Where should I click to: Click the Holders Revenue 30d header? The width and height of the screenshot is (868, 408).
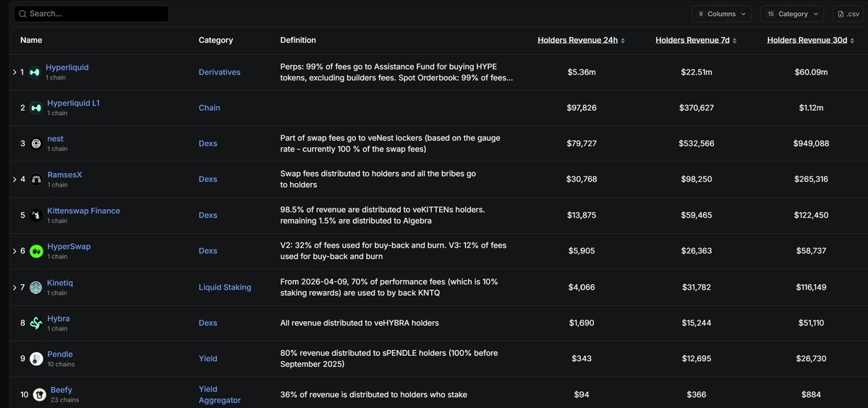pos(807,41)
